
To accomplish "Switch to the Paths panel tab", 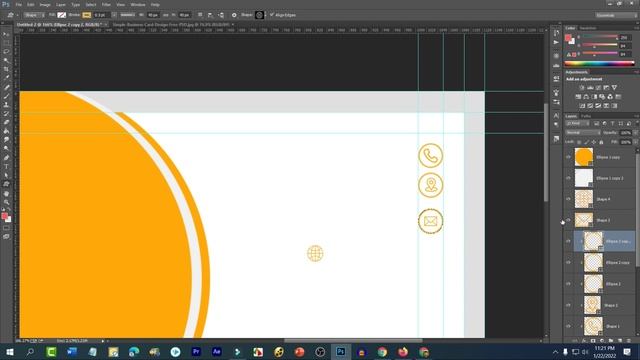I will pyautogui.click(x=586, y=116).
